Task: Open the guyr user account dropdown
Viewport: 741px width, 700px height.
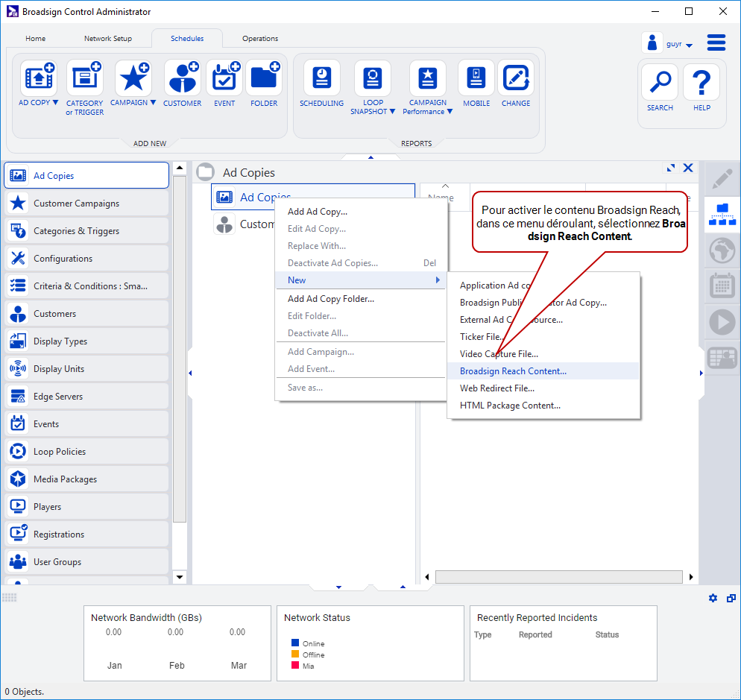Action: (x=689, y=45)
